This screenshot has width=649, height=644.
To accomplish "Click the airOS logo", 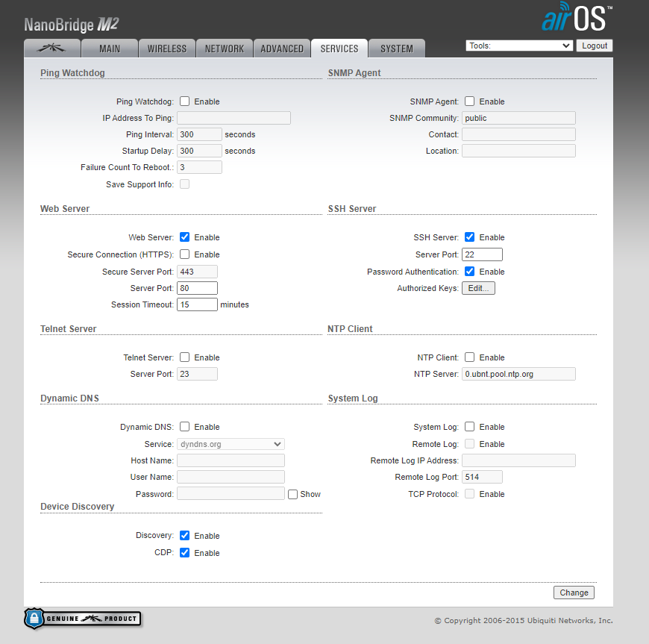I will coord(577,18).
